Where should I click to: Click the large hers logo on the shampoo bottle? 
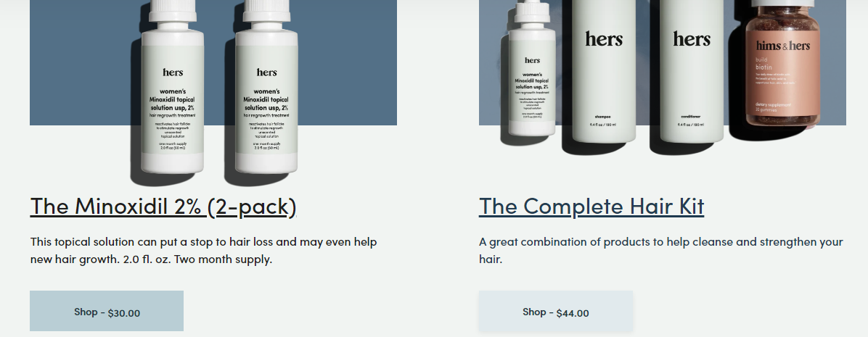(604, 39)
